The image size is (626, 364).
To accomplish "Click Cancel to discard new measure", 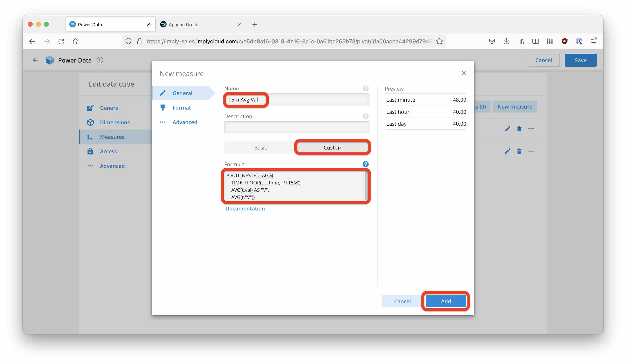I will pyautogui.click(x=402, y=301).
